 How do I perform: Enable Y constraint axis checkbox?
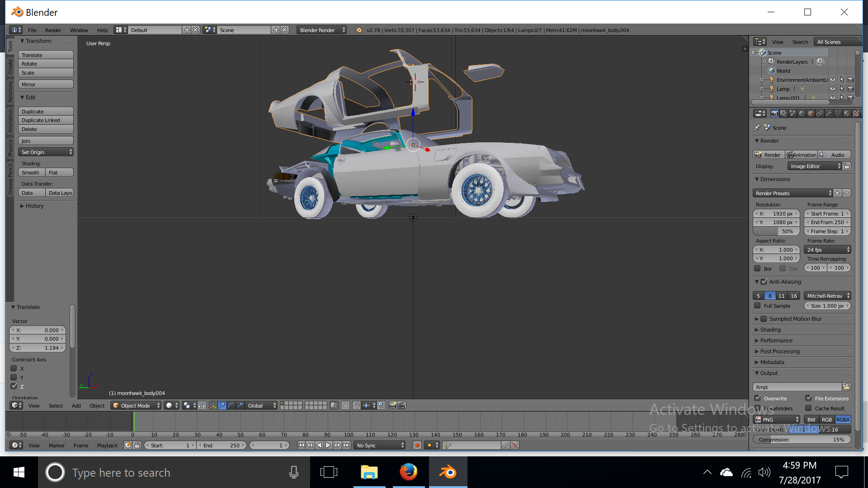[14, 377]
